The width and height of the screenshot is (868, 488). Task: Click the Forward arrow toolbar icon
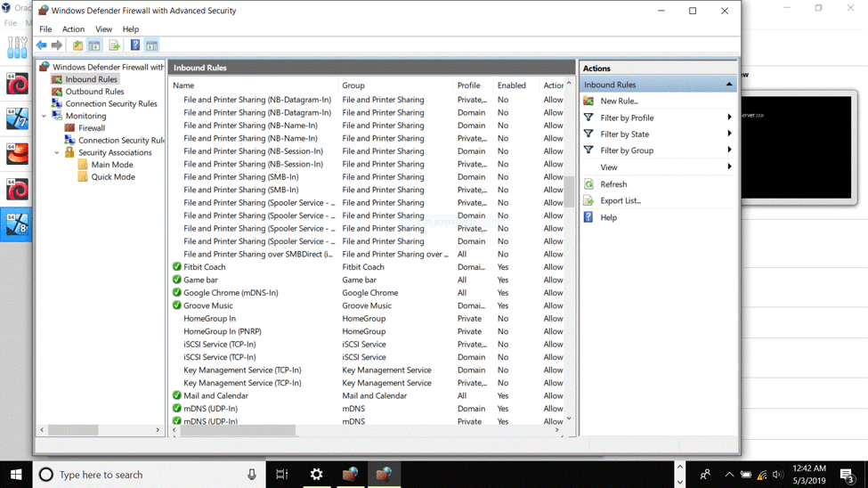coord(56,45)
